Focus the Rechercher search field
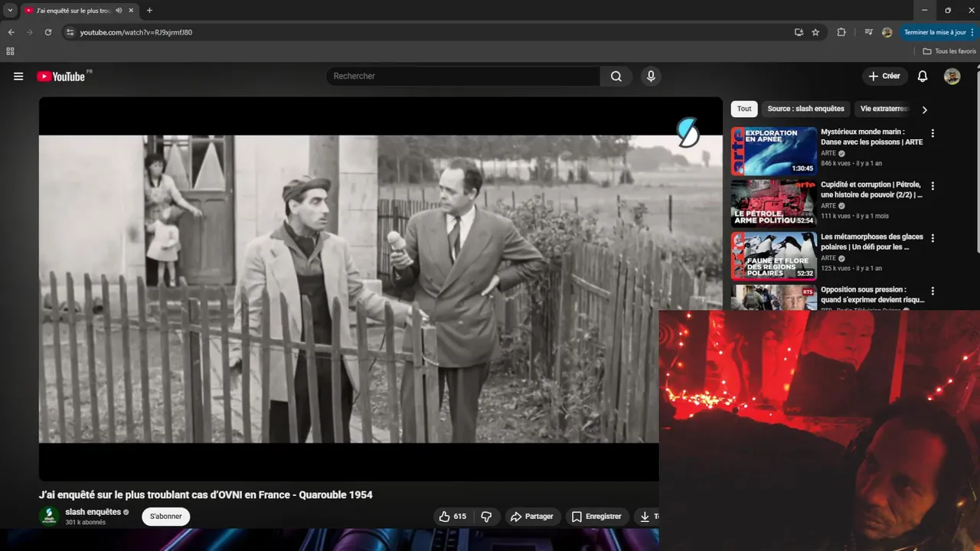The image size is (980, 551). pos(463,77)
